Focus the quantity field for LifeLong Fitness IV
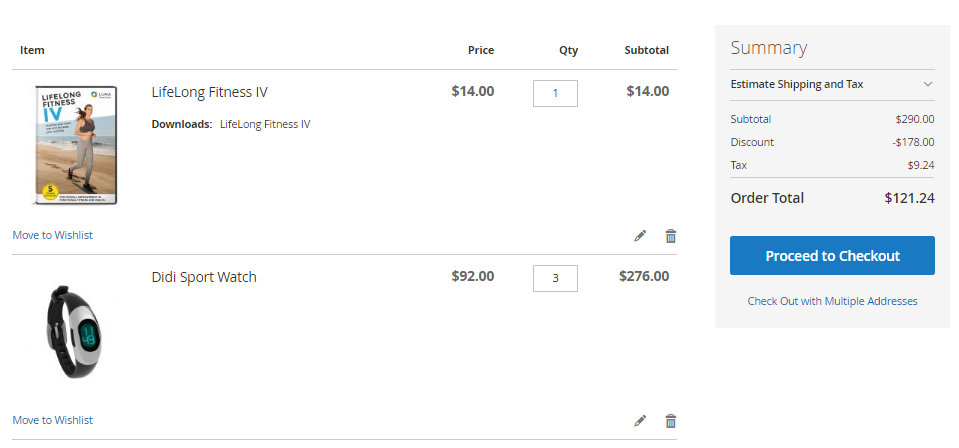 point(555,93)
